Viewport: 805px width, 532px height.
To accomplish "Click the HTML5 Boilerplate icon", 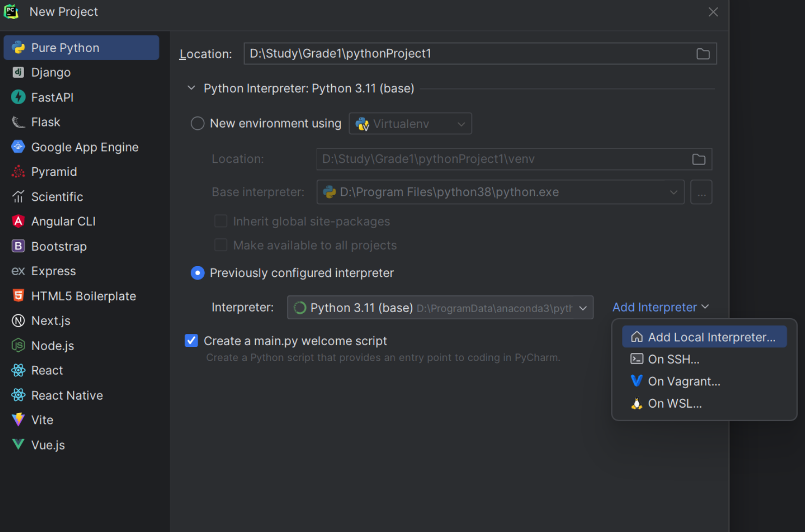I will [x=18, y=295].
